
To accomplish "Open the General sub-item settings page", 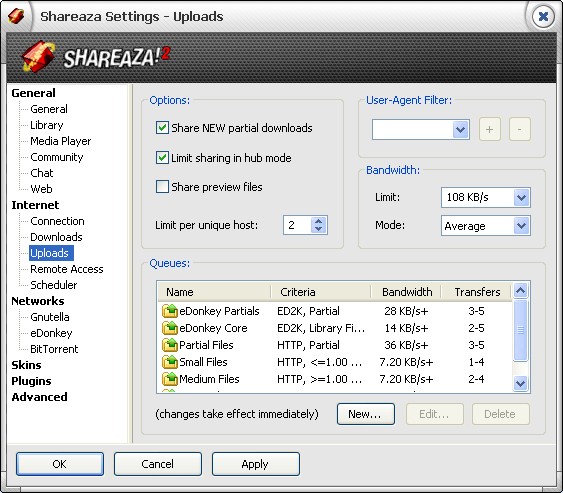I will 49,109.
